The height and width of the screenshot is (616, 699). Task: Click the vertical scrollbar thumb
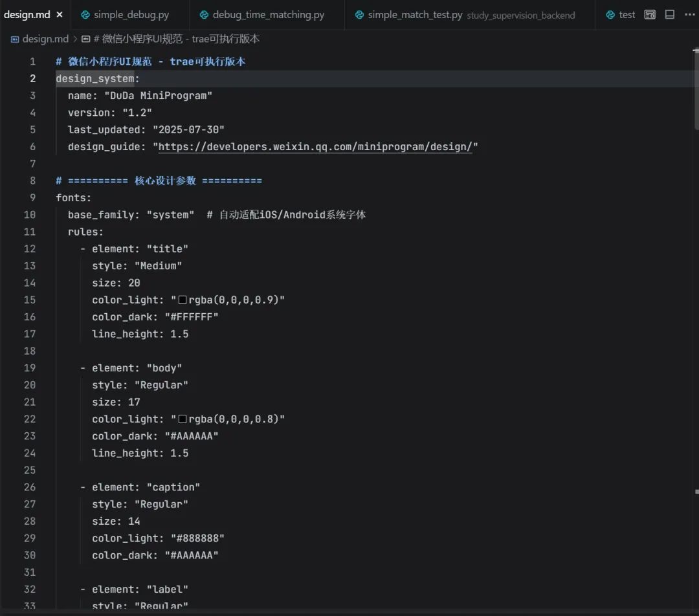click(696, 89)
